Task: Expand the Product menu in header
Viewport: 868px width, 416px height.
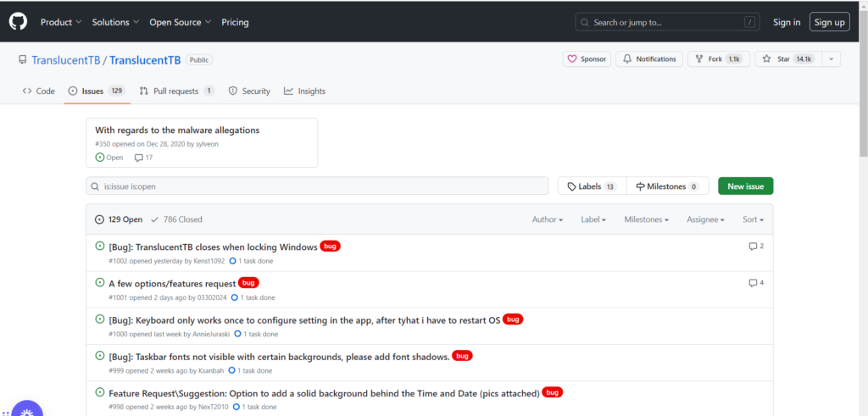Action: 61,22
